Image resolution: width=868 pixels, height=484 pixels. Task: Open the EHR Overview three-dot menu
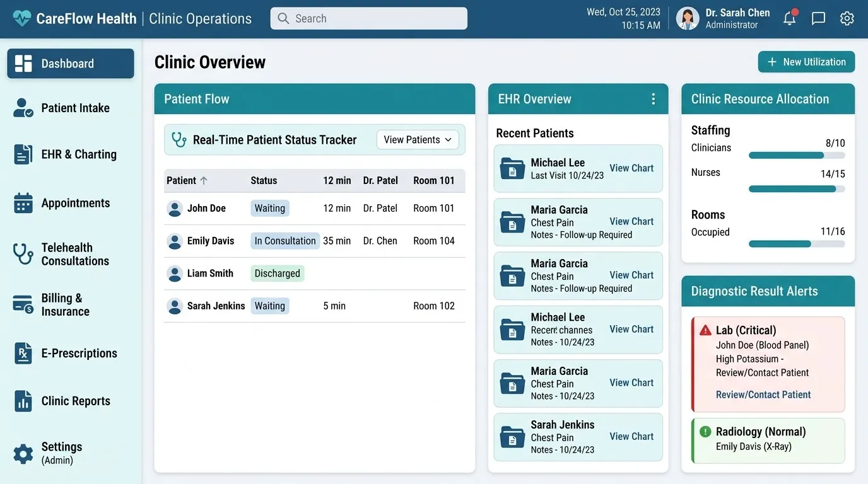[x=654, y=99]
